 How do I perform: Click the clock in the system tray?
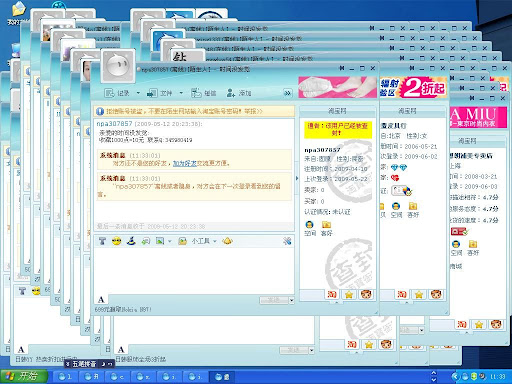click(497, 377)
